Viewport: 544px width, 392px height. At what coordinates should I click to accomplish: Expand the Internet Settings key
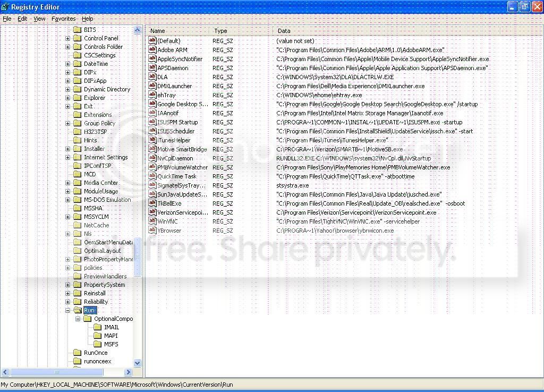point(68,157)
